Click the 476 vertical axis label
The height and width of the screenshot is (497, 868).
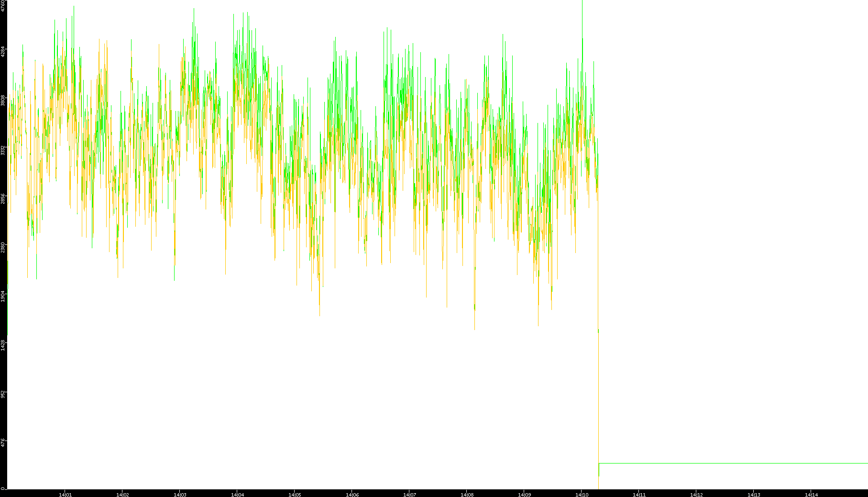tap(3, 442)
